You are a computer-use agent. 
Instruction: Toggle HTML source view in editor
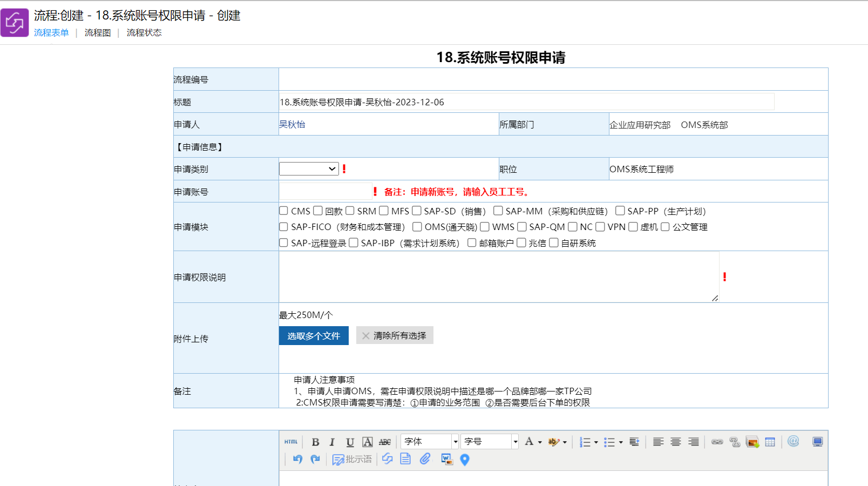point(291,442)
